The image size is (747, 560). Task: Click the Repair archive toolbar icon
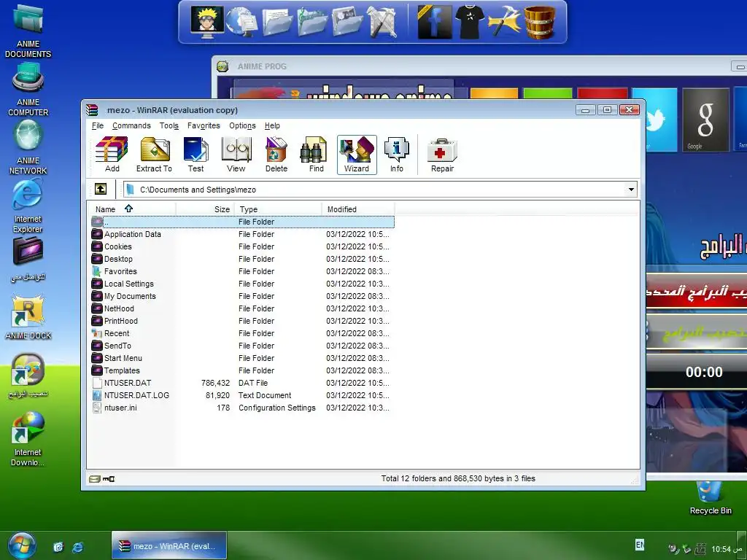443,155
